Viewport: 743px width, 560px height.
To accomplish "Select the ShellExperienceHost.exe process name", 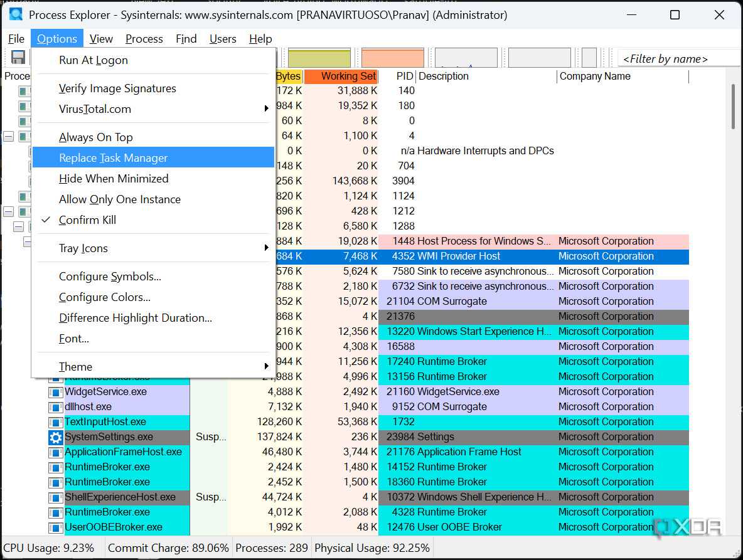I will (x=120, y=497).
